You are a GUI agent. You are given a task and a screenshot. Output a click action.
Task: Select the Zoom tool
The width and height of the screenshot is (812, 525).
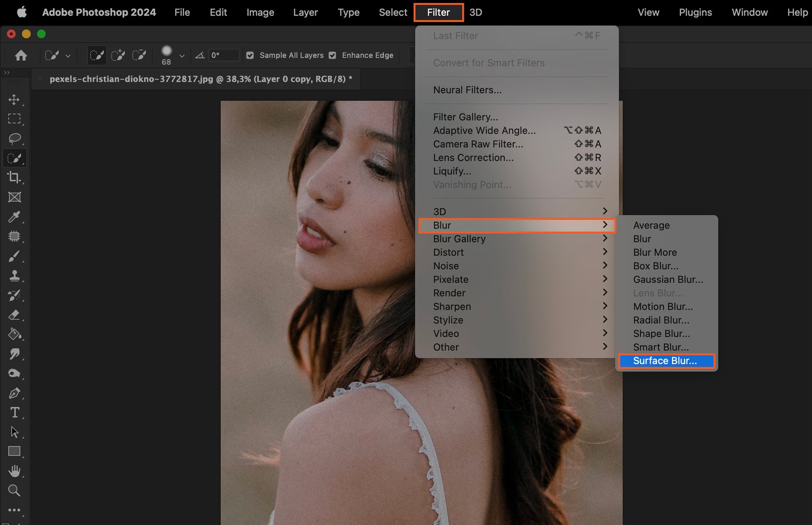tap(14, 490)
